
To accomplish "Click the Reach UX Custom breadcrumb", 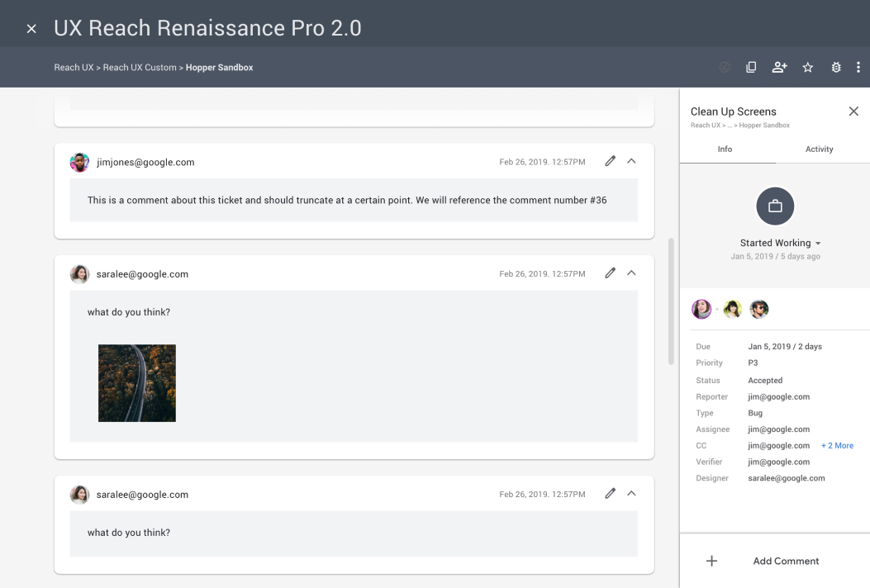I will (x=140, y=68).
